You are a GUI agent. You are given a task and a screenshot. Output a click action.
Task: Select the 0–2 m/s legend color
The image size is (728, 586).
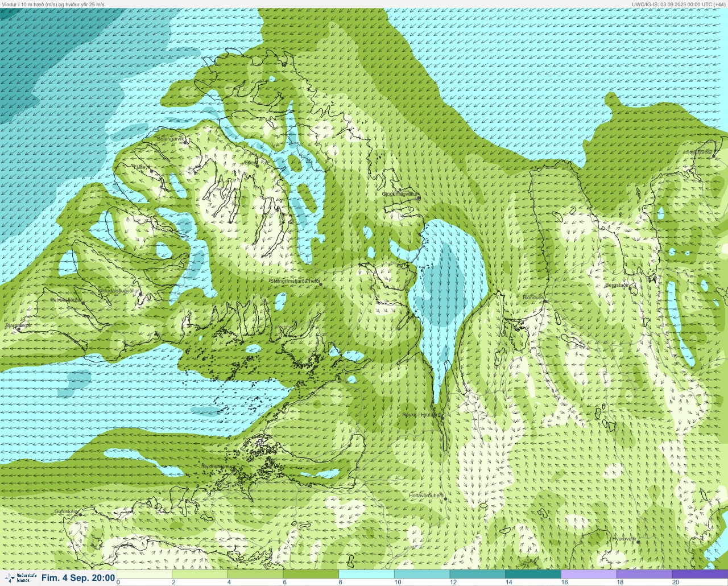click(x=144, y=573)
